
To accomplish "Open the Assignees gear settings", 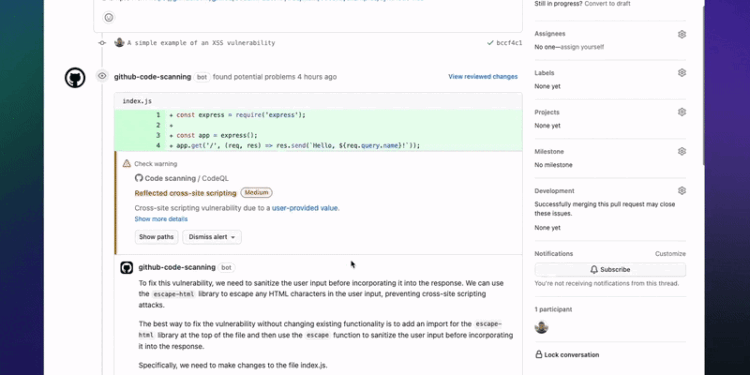I will (682, 34).
